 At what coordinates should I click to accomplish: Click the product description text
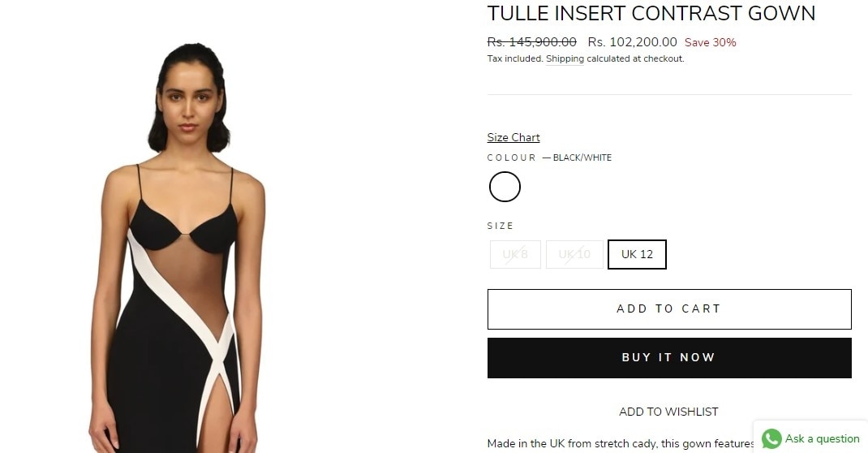pyautogui.click(x=620, y=443)
